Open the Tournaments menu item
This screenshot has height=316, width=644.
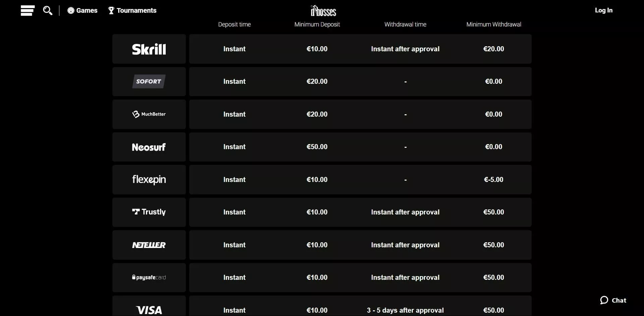click(x=132, y=10)
